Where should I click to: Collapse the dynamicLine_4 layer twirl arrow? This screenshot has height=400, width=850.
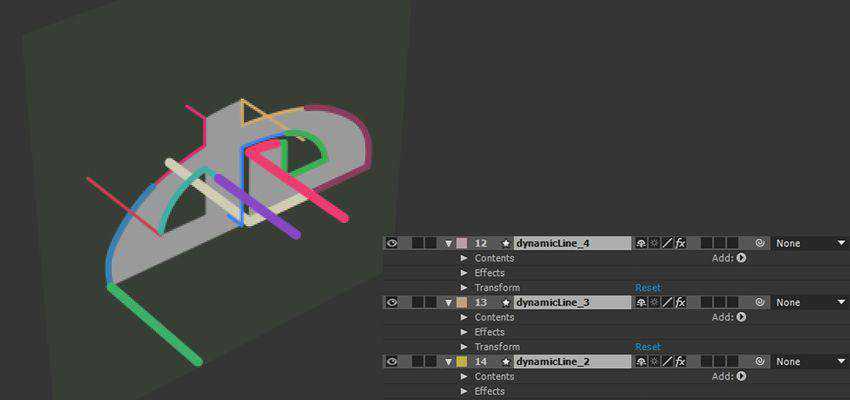448,243
